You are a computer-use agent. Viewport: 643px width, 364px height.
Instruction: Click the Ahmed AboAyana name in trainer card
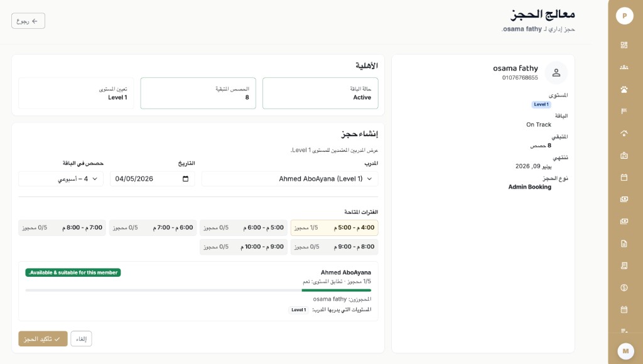coord(346,272)
